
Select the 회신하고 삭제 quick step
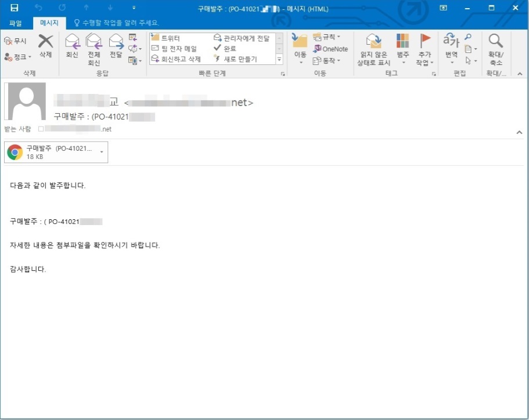click(x=176, y=59)
